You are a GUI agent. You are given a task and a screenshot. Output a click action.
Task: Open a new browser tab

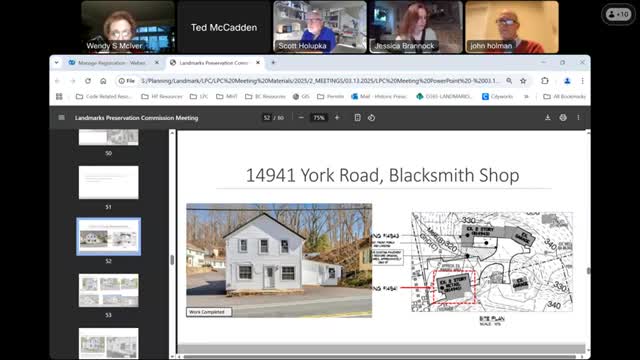pos(273,62)
